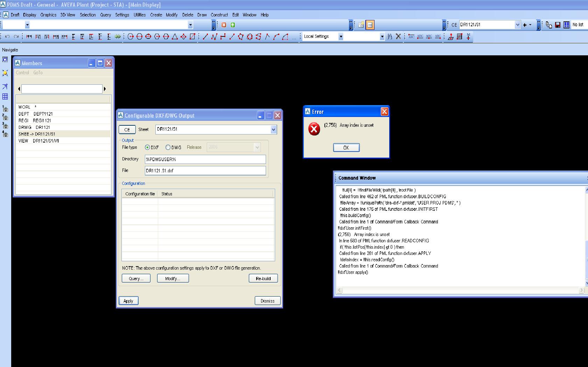Open the Construct menu

click(219, 15)
